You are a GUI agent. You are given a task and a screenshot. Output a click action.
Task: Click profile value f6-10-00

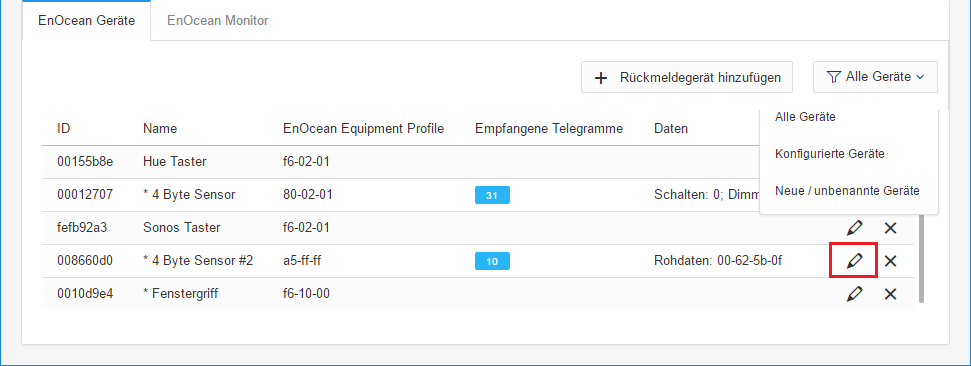coord(306,294)
